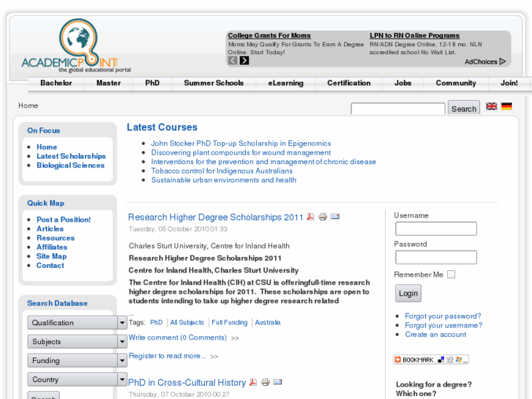Switch site language to German flag
Viewport: 532px width, 399px height.
(x=506, y=106)
